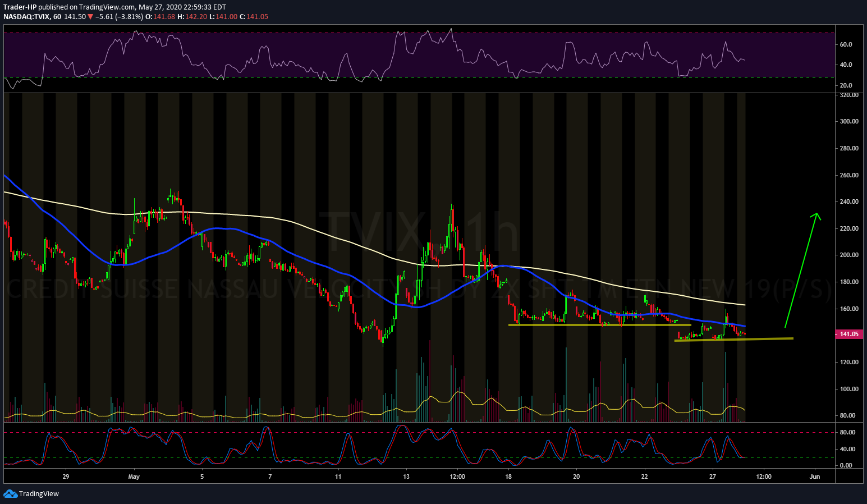867x504 pixels.
Task: Click the −5.61 (−3.81%) change value
Action: click(119, 17)
